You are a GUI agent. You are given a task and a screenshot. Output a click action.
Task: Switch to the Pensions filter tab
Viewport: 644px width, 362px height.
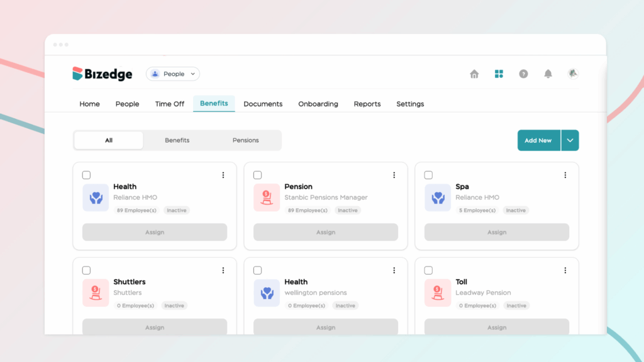pos(246,141)
